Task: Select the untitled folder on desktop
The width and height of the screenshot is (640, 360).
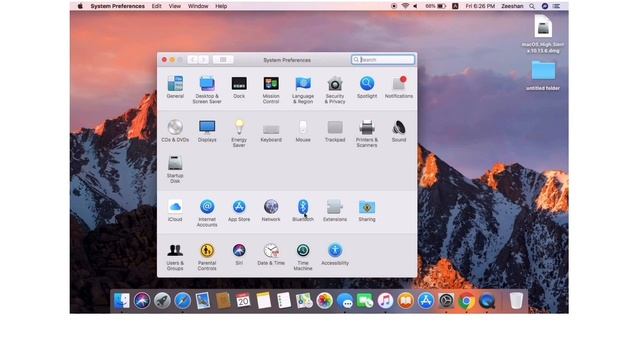Action: pos(543,76)
